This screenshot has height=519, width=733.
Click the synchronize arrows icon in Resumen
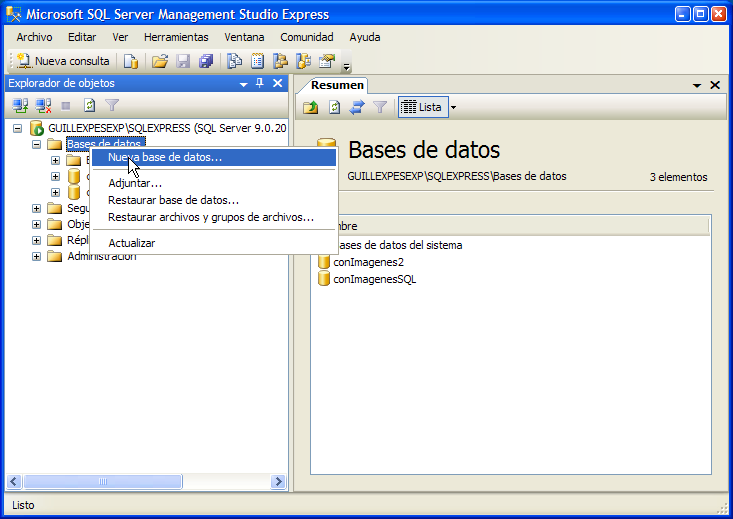357,108
